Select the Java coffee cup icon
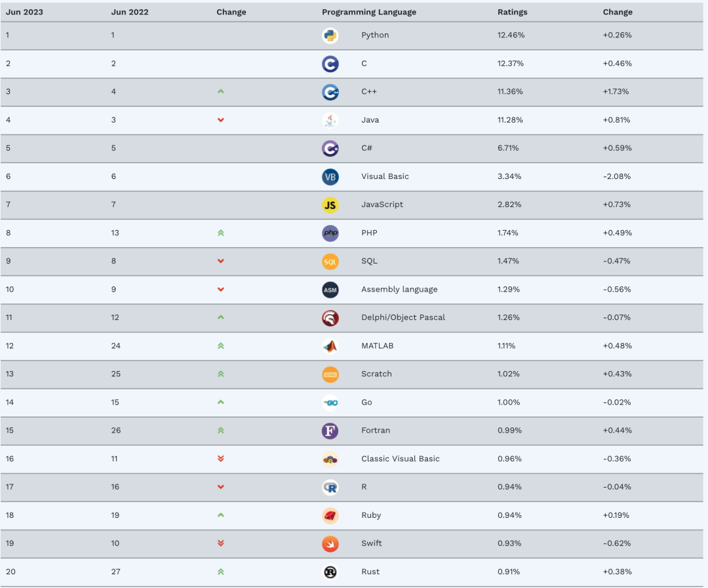The height and width of the screenshot is (588, 708). [x=330, y=120]
